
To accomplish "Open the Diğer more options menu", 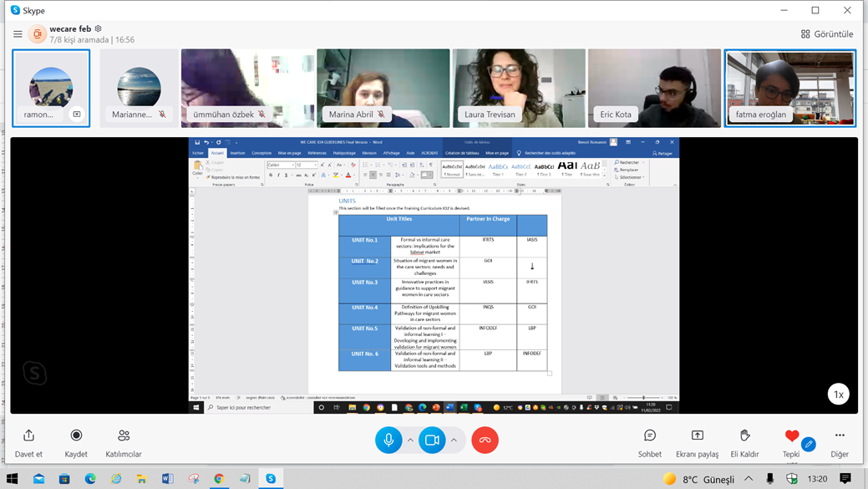I will coord(840,436).
